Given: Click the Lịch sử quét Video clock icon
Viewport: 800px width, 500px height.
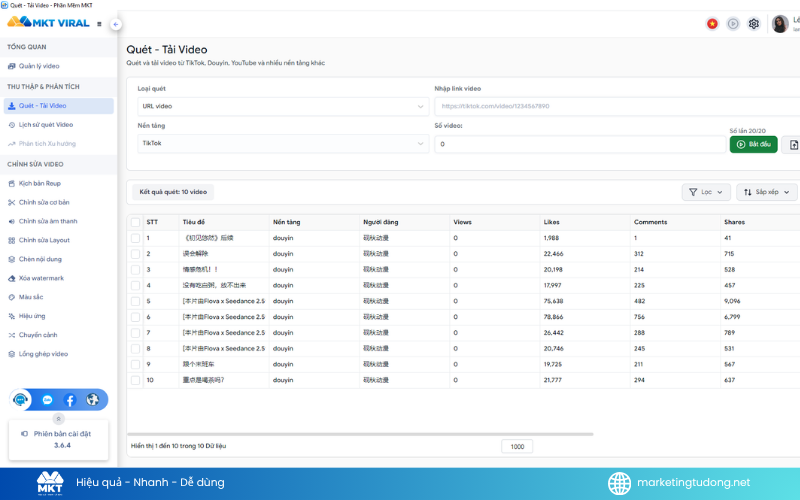Looking at the screenshot, I should pyautogui.click(x=11, y=125).
